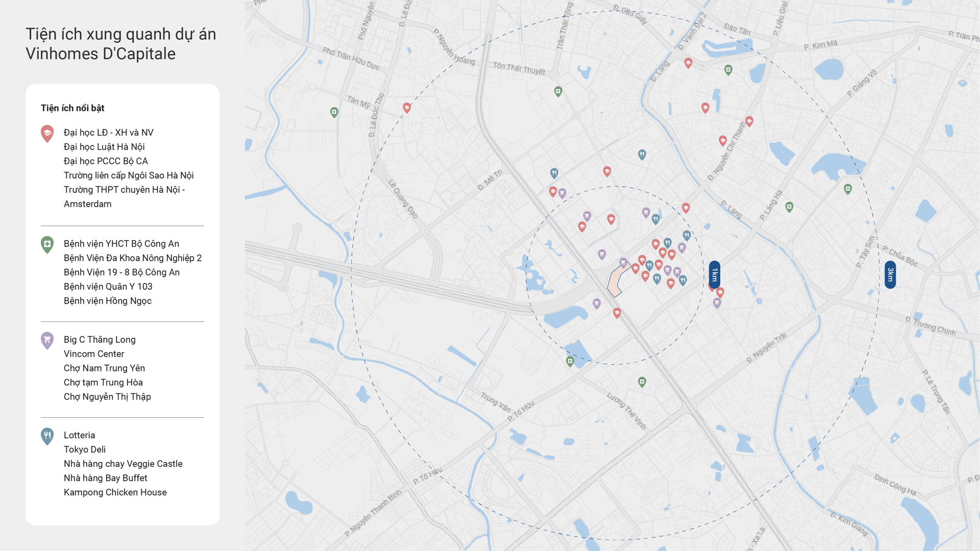This screenshot has height=551, width=980.
Task: Click the purple shopping cart legend icon
Action: point(47,341)
